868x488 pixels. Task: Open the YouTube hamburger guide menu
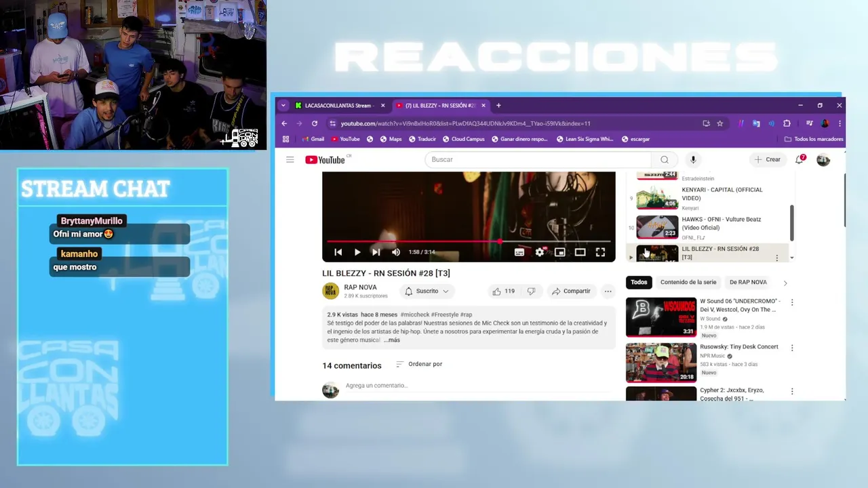click(x=290, y=159)
